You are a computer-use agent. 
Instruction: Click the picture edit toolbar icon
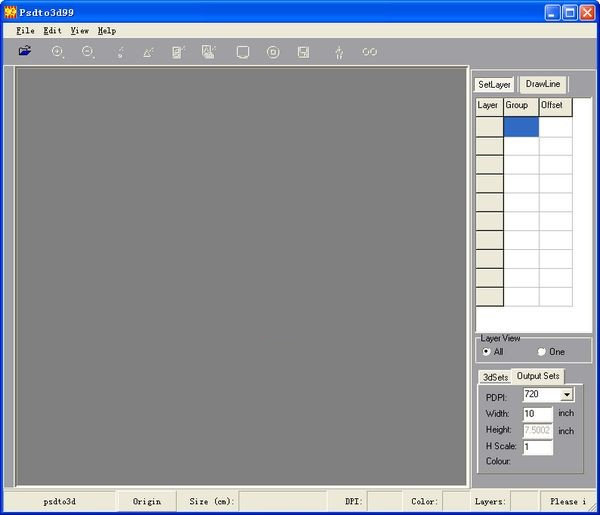(209, 52)
